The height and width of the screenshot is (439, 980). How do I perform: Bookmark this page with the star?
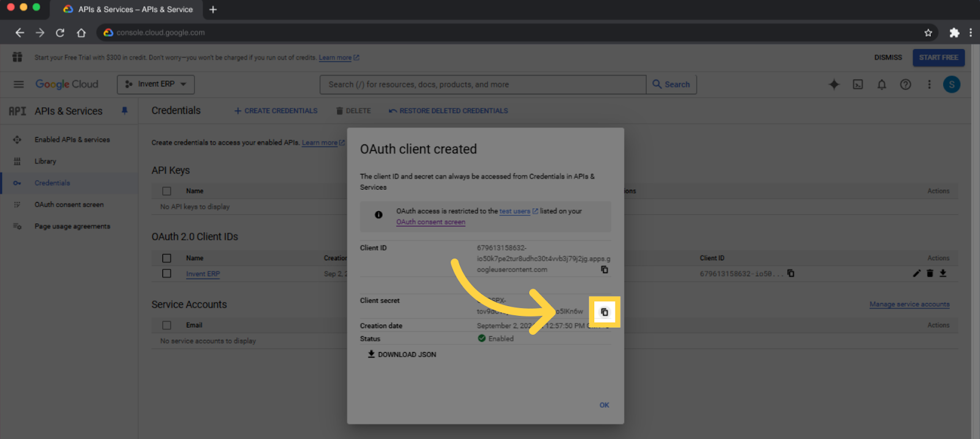pos(928,32)
